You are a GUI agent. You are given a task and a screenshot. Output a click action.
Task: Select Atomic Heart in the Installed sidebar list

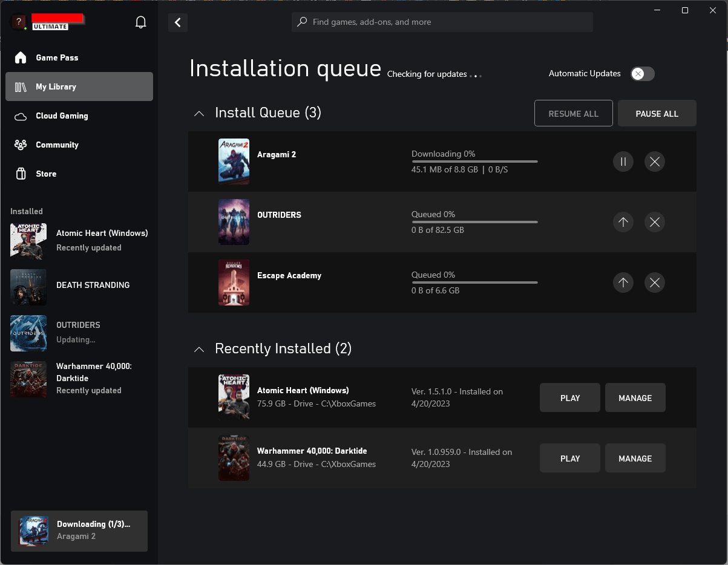click(79, 240)
